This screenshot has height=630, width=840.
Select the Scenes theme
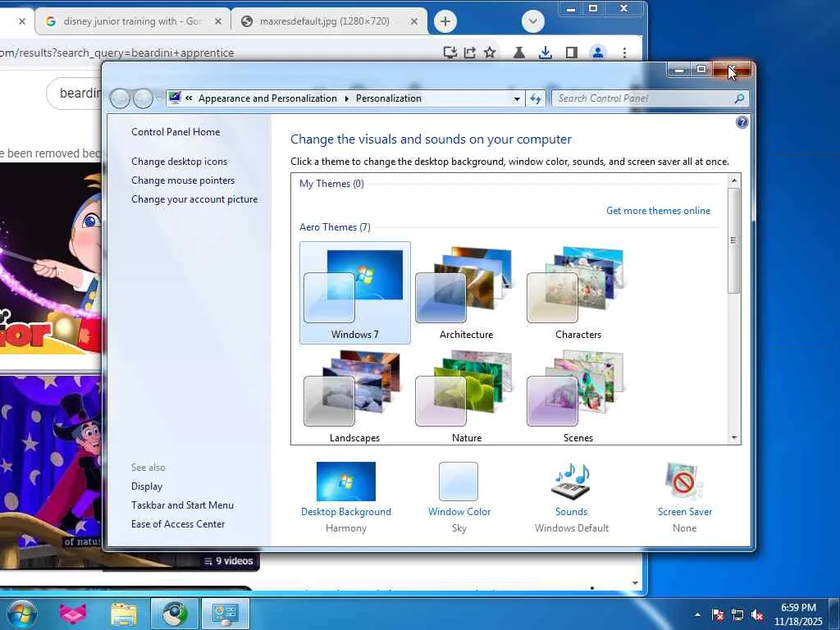[578, 396]
